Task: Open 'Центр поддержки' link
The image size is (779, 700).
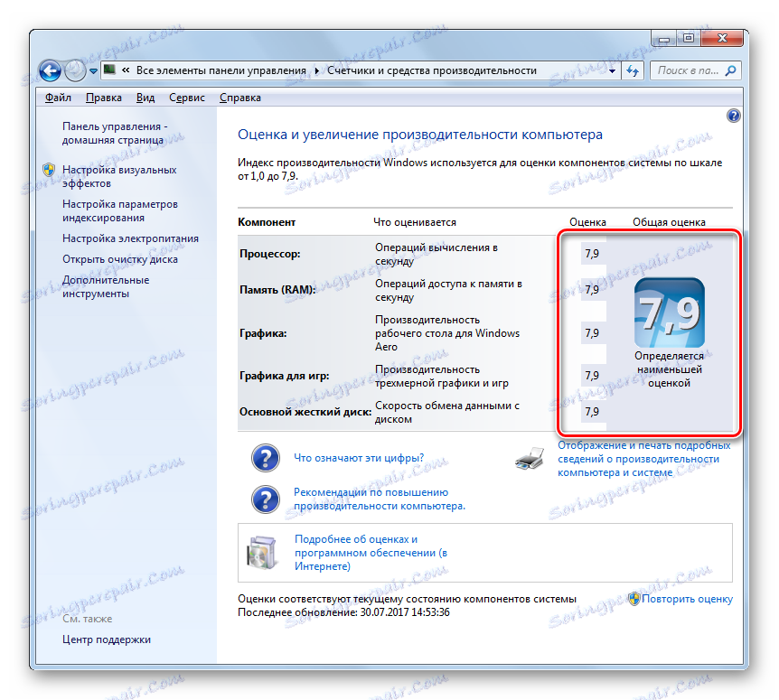Action: 107,639
